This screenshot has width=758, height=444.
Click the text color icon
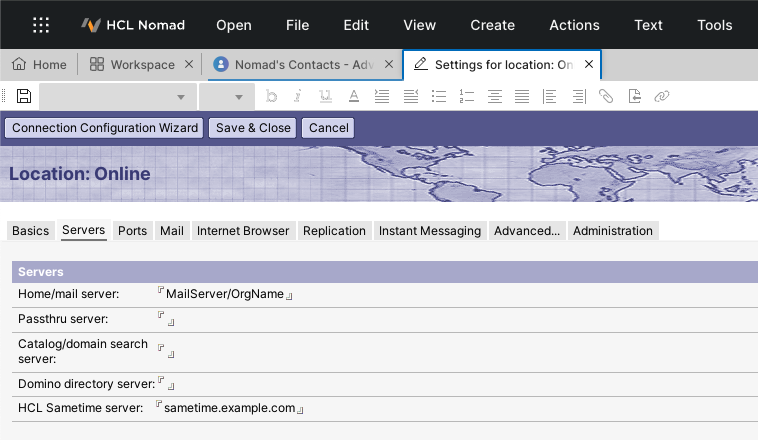pyautogui.click(x=353, y=96)
